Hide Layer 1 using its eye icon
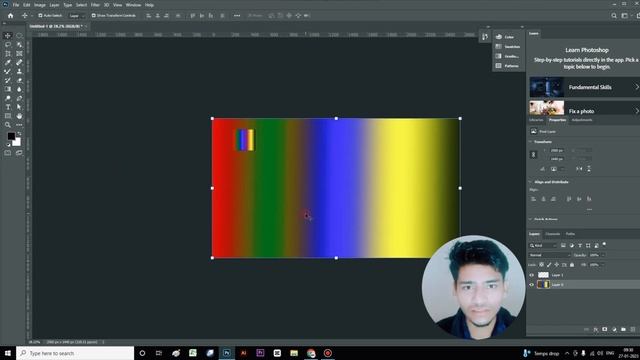Viewport: 640px width, 360px height. point(531,275)
